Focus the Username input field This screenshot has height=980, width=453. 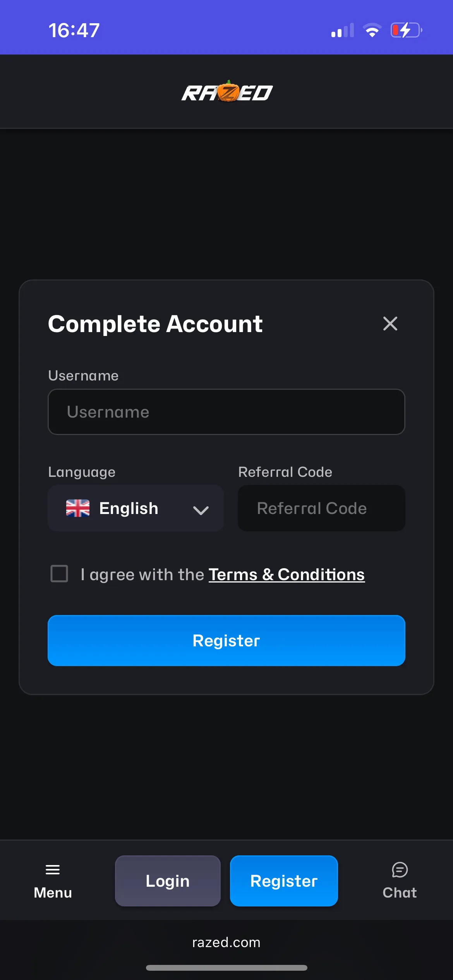click(x=226, y=412)
